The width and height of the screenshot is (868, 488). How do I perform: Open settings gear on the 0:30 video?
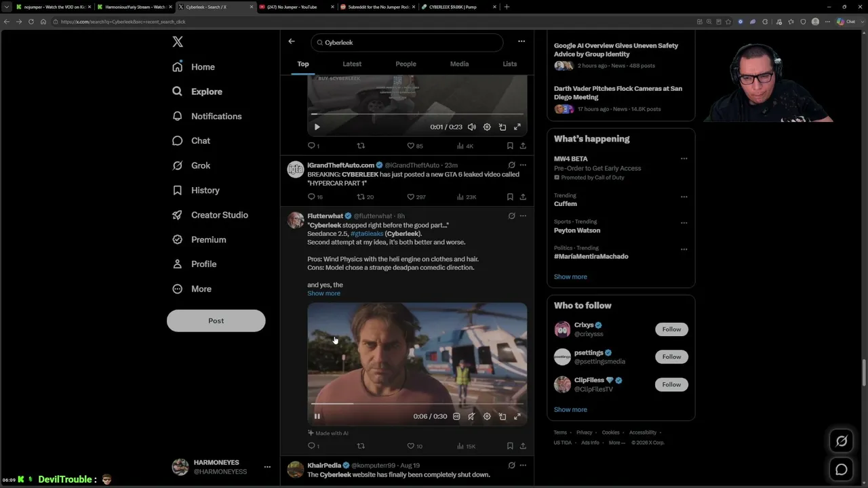coord(487,416)
